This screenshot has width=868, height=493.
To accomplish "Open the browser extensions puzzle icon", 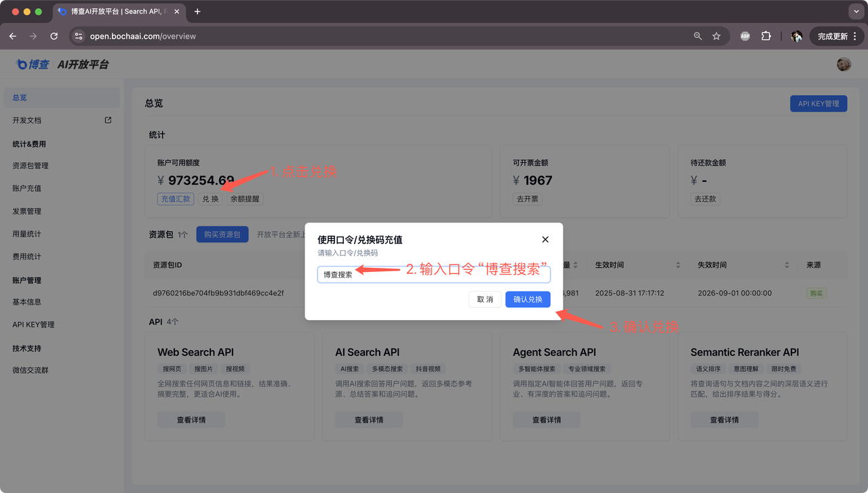I will pos(766,36).
